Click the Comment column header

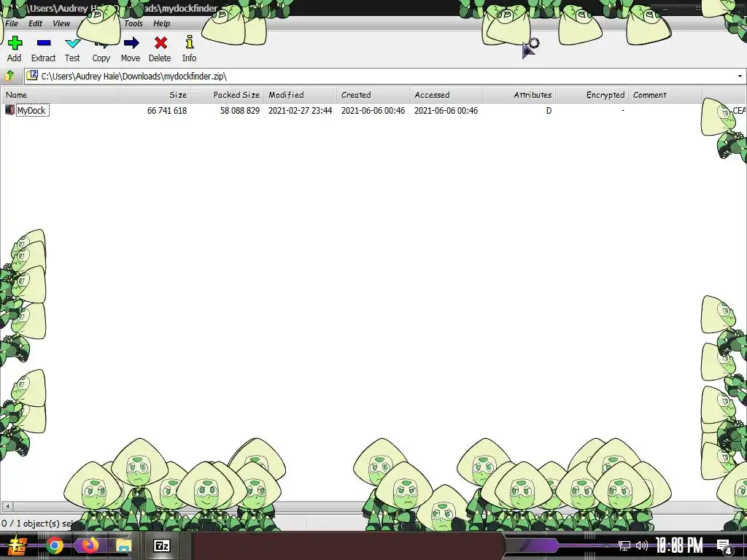(x=665, y=95)
